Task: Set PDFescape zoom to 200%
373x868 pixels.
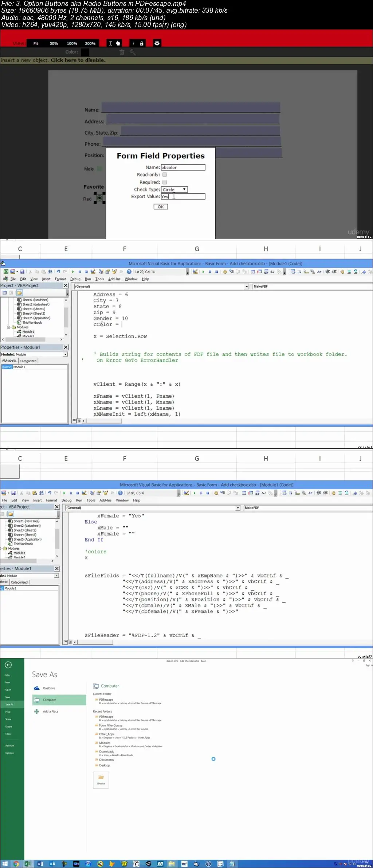Action: 90,43
